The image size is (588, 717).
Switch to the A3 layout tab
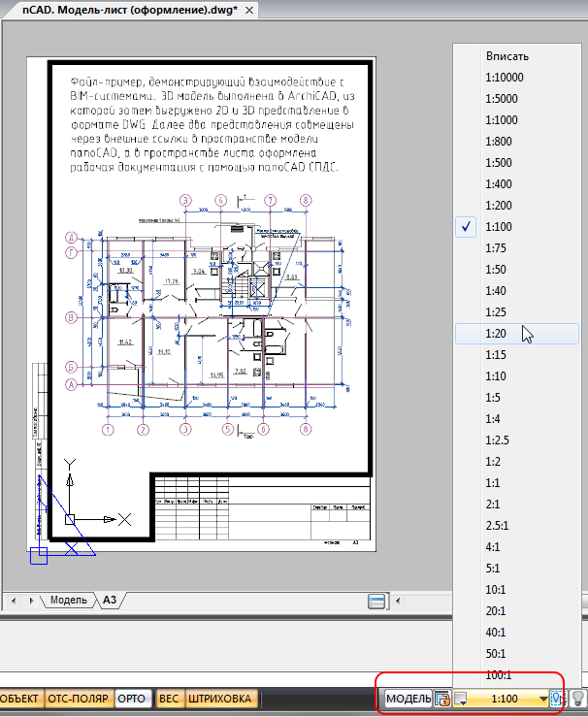(x=110, y=600)
